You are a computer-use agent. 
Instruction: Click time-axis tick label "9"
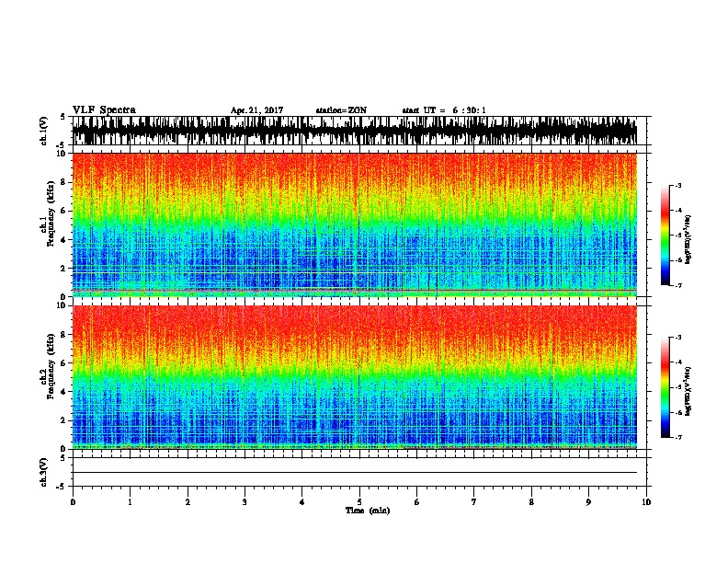(588, 502)
